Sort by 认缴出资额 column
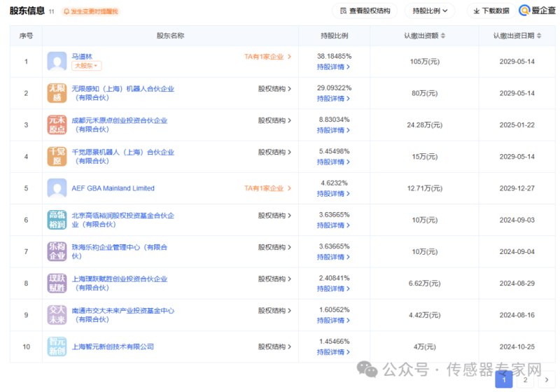 click(x=424, y=36)
